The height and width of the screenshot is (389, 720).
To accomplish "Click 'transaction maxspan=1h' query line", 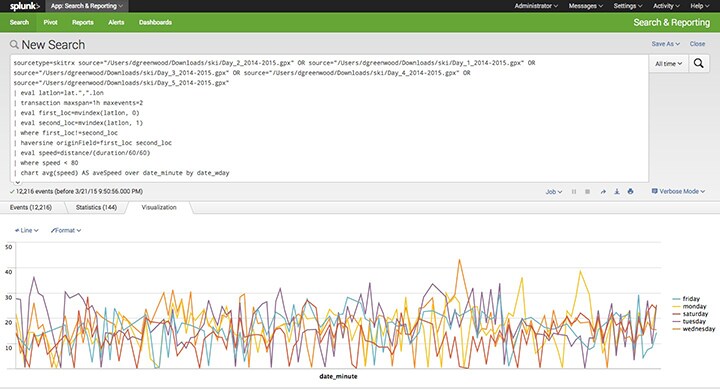I will [x=78, y=103].
